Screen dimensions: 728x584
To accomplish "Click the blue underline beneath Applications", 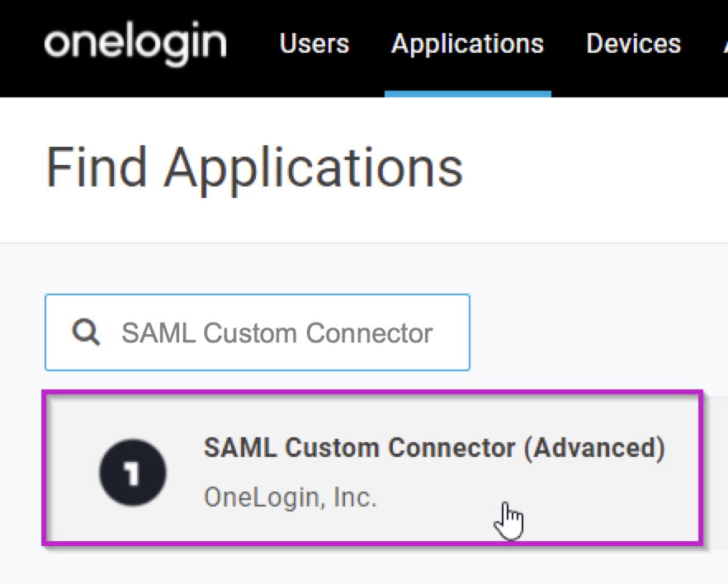I will coord(467,94).
